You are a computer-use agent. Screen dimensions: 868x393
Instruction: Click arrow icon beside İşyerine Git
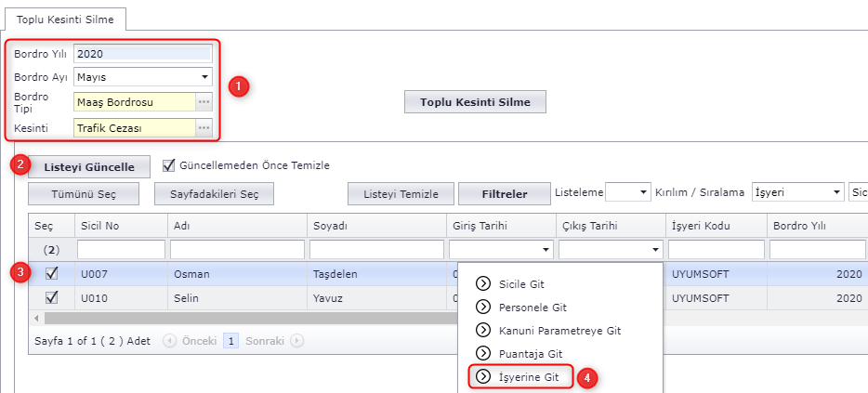[x=482, y=376]
